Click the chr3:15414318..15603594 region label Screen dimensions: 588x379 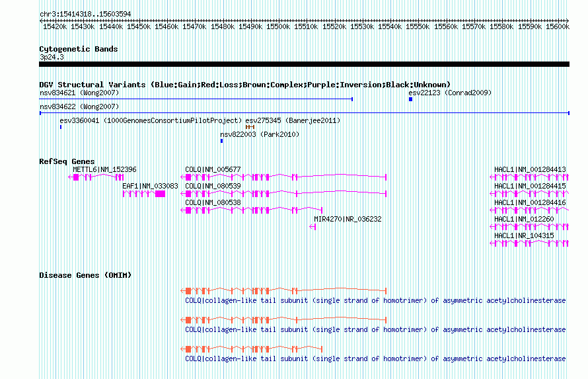85,15
